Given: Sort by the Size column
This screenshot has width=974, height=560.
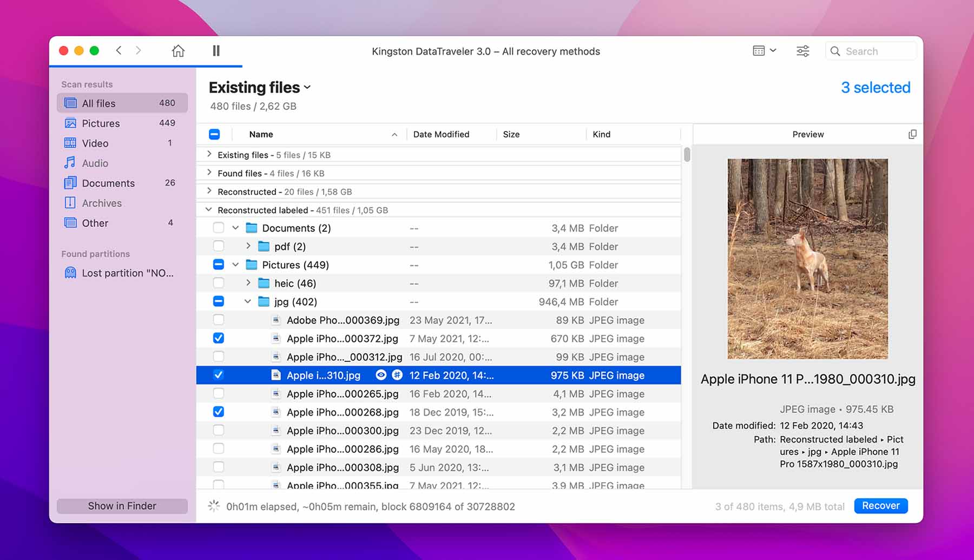Looking at the screenshot, I should point(511,134).
